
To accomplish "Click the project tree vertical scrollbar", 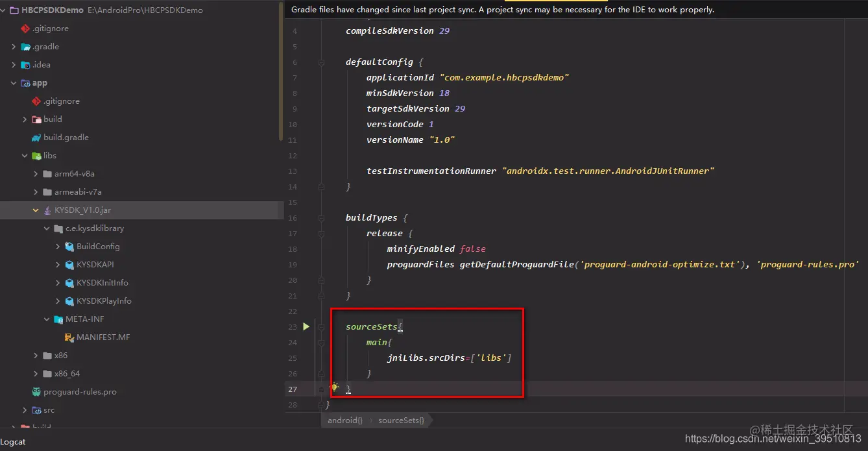I will [x=281, y=71].
